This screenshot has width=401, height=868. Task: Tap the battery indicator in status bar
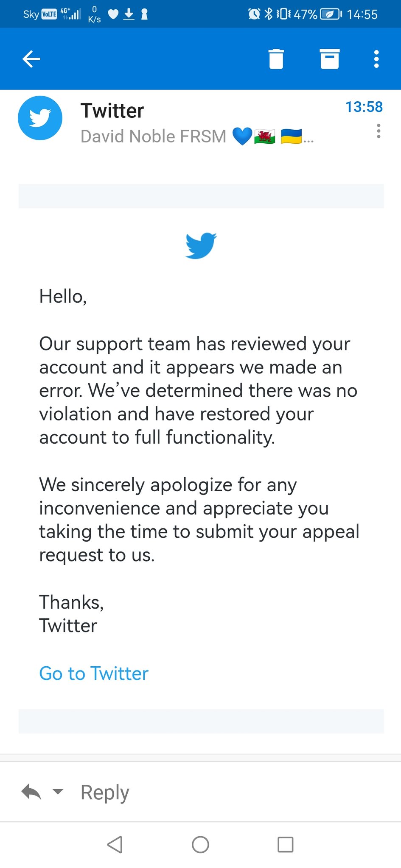point(331,14)
